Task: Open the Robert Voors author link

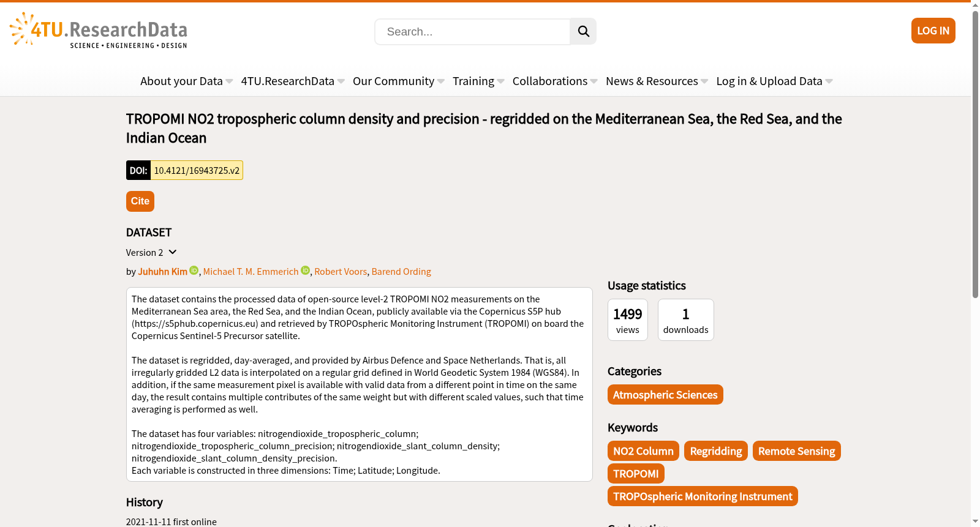Action: 341,272
